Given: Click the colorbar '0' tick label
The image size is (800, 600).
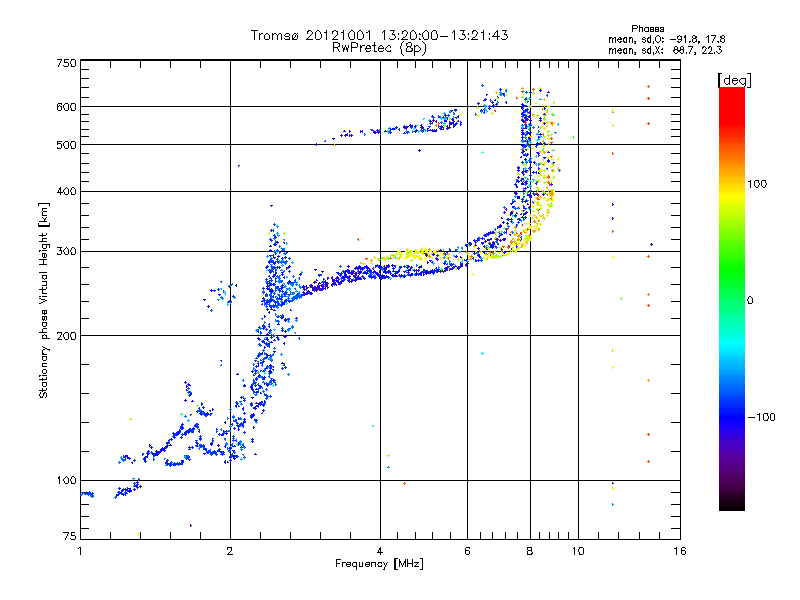Looking at the screenshot, I should (x=750, y=301).
